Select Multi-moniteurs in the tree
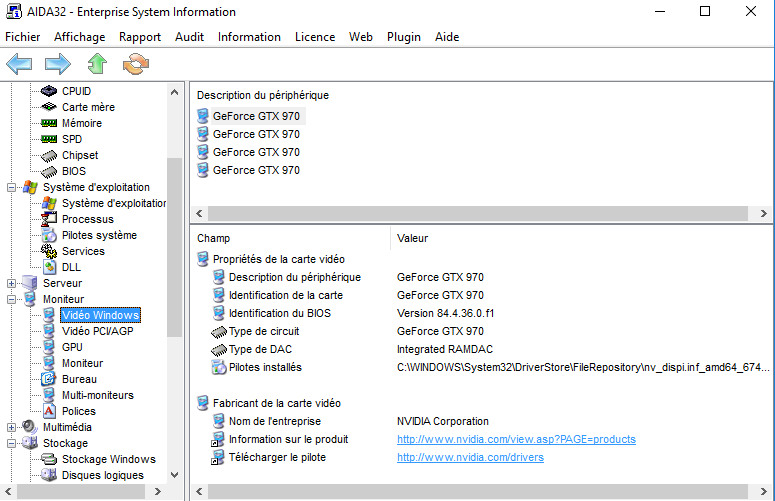This screenshot has width=775, height=501. pos(97,395)
